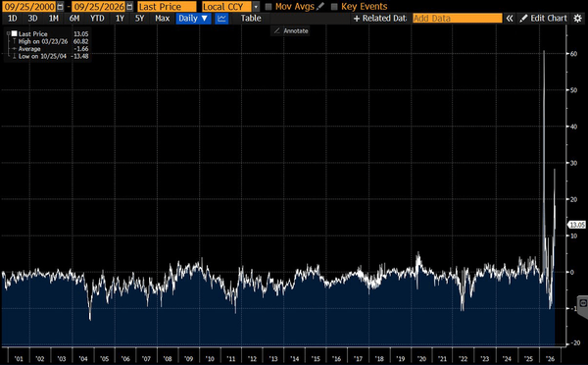Select the 3D time range

tap(32, 19)
